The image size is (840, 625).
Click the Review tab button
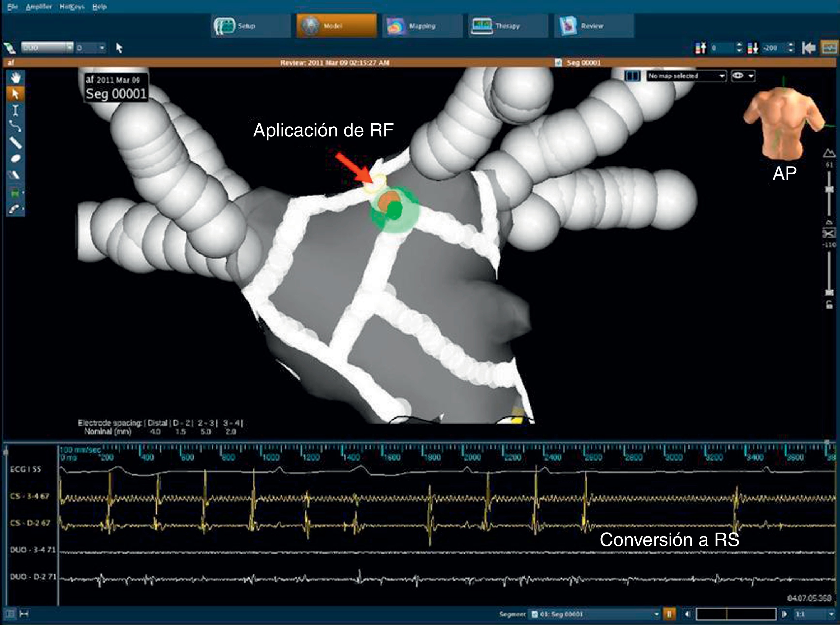click(x=593, y=26)
